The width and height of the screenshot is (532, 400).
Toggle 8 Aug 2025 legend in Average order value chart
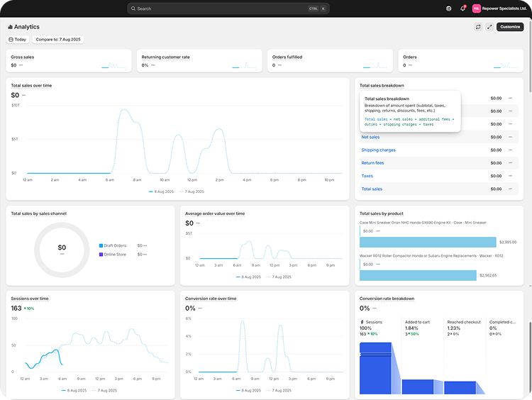coord(248,277)
